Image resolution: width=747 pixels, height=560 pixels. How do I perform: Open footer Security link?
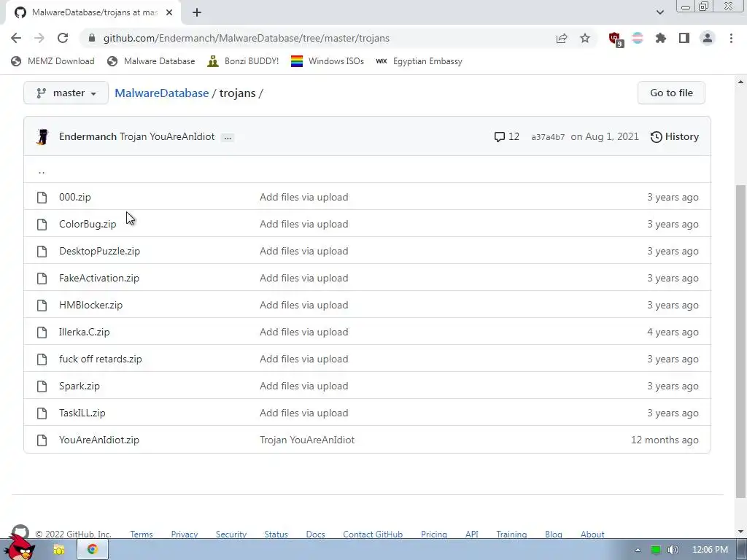pyautogui.click(x=231, y=534)
